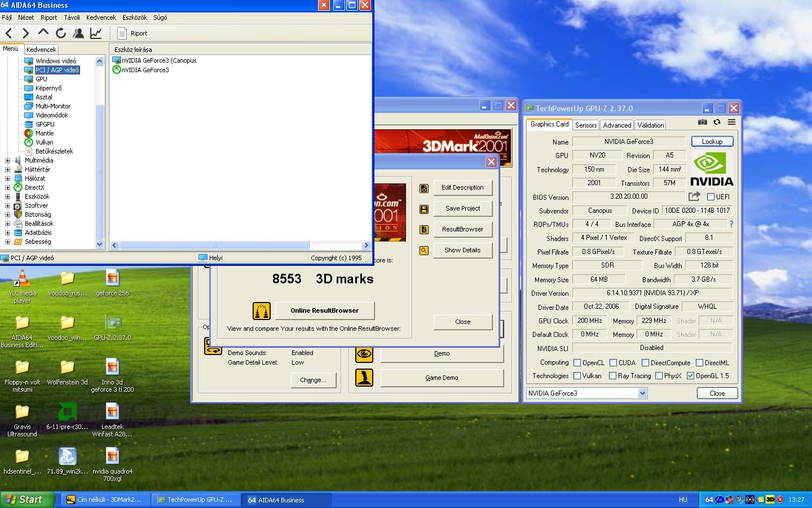Take a GPU-Z screenshot with camera icon

tap(702, 122)
